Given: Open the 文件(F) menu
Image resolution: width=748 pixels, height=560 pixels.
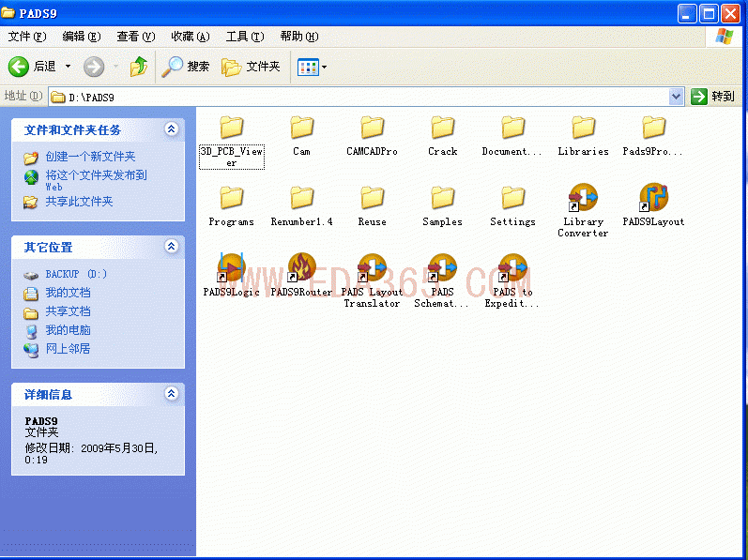Looking at the screenshot, I should pos(27,37).
